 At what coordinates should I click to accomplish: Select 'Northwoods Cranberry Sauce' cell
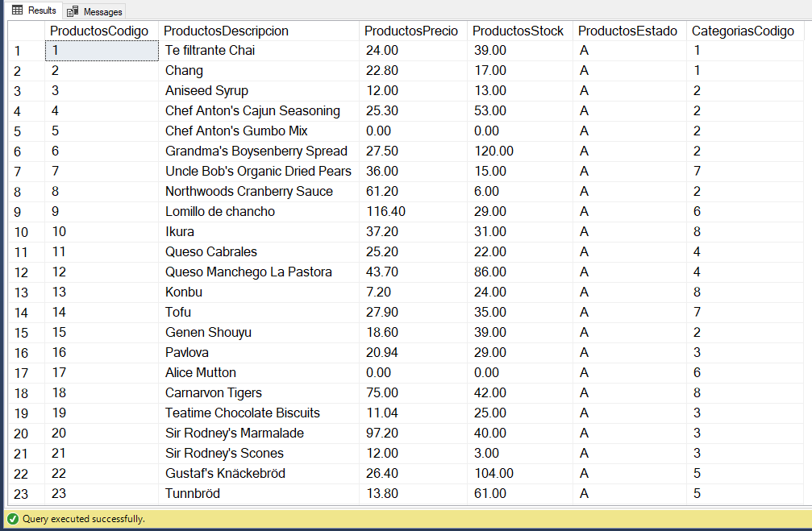tap(259, 192)
